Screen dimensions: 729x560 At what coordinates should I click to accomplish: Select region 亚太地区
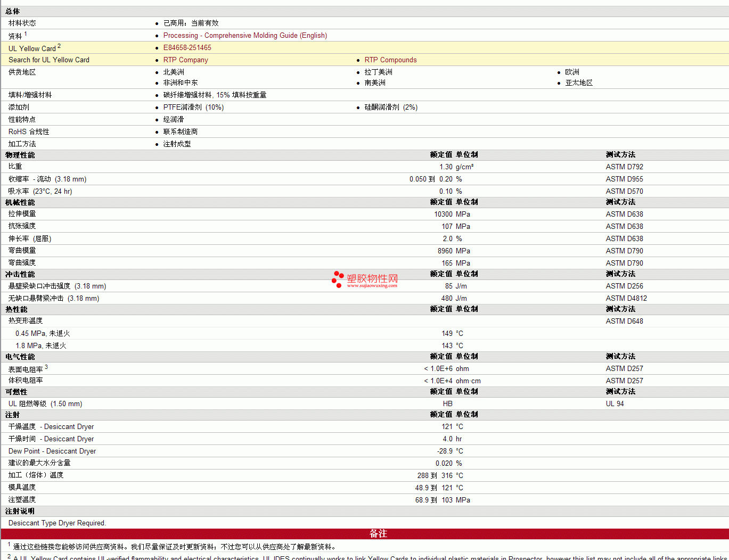579,83
